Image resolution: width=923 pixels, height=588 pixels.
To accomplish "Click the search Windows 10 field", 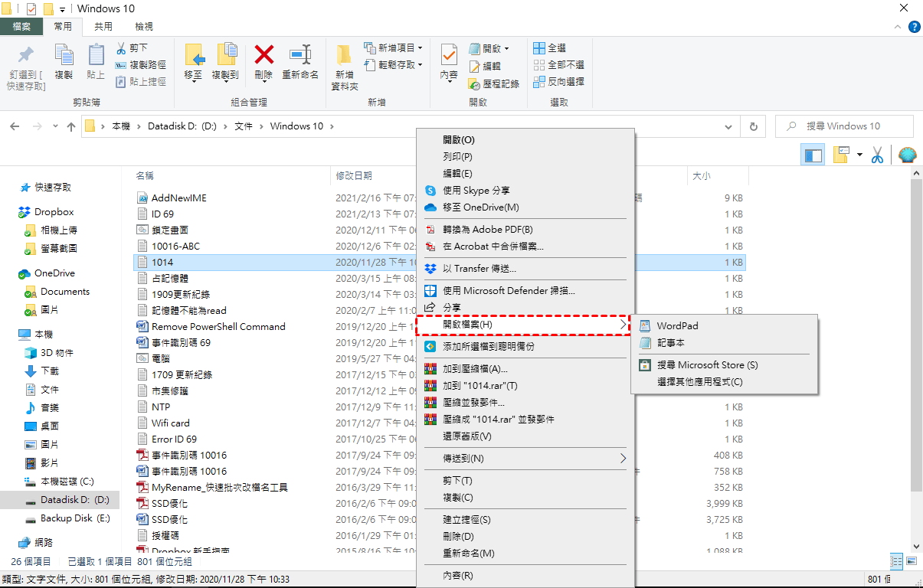I will (x=844, y=126).
